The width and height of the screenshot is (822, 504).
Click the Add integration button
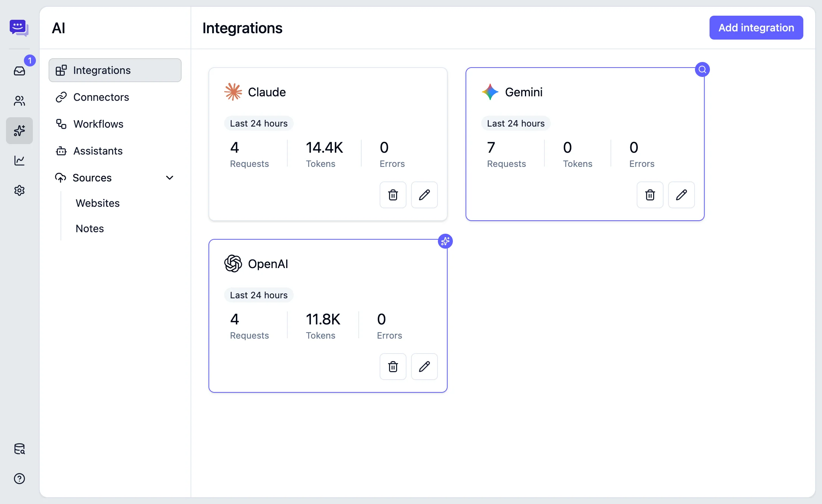click(x=756, y=28)
